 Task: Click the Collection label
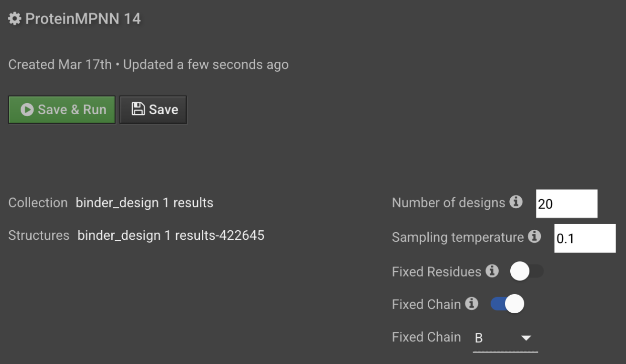[38, 203]
